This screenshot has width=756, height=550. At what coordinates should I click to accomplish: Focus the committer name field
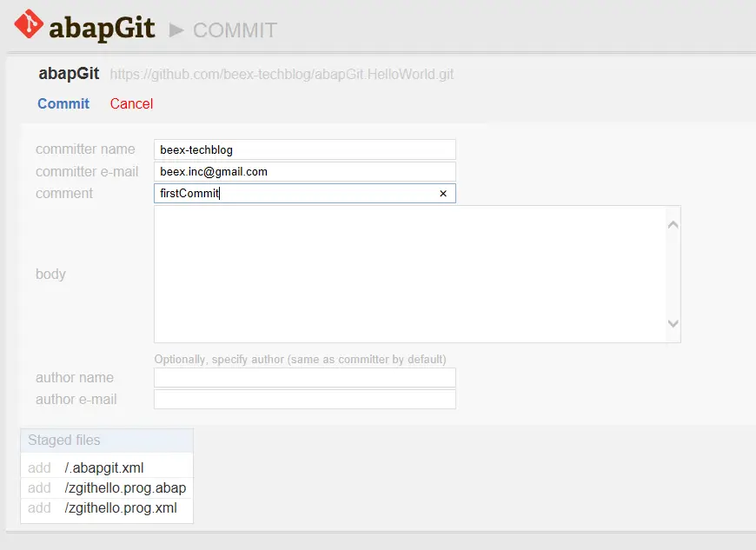click(x=305, y=149)
